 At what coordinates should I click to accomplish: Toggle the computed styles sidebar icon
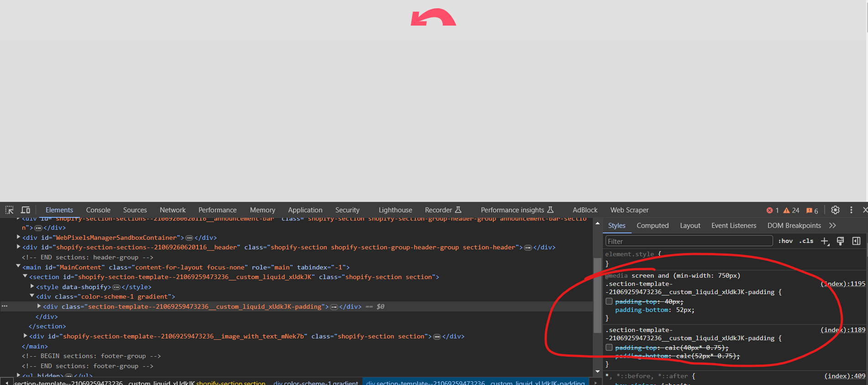[856, 241]
